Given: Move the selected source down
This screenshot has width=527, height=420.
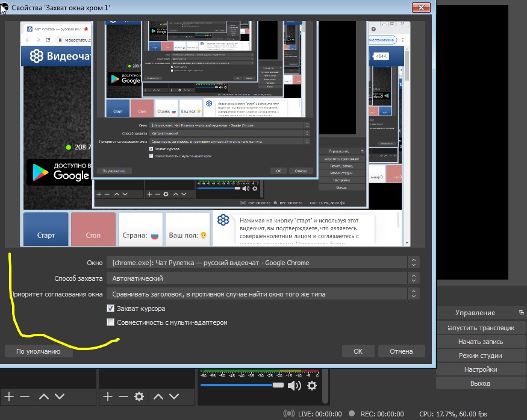Looking at the screenshot, I should tap(174, 396).
